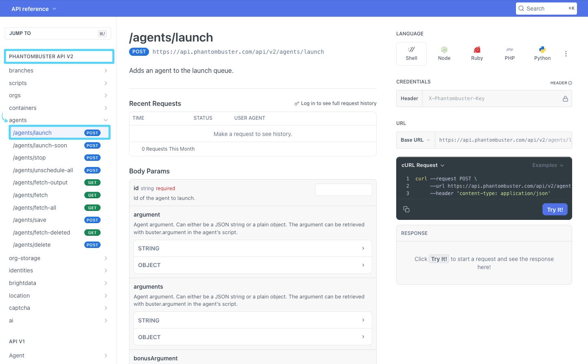Click the TIME column header
Image resolution: width=588 pixels, height=364 pixels.
(138, 118)
